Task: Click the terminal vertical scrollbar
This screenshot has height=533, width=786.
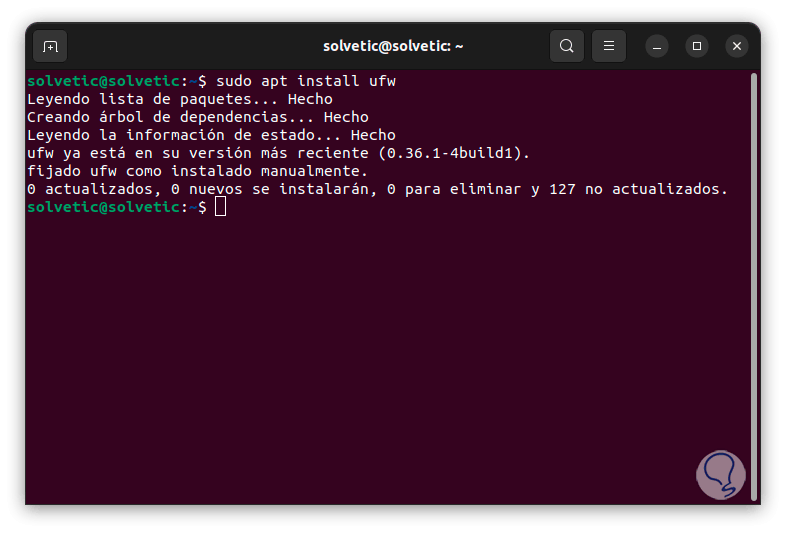Action: [x=753, y=287]
